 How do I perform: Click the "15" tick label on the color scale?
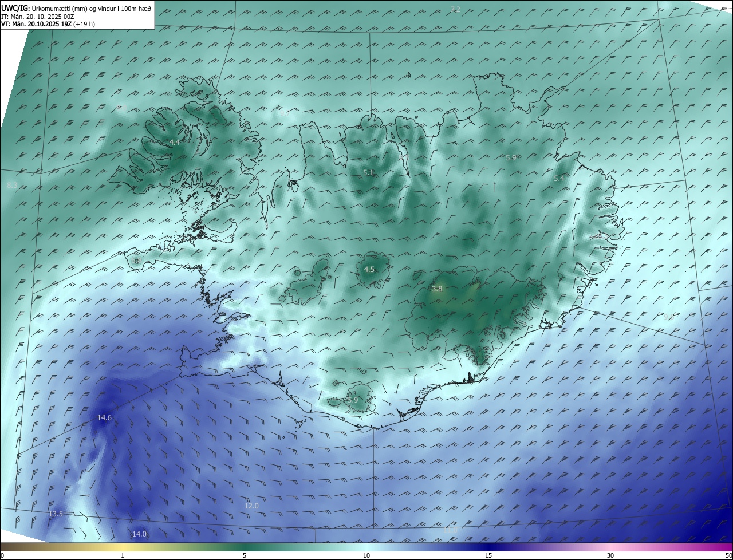(488, 555)
